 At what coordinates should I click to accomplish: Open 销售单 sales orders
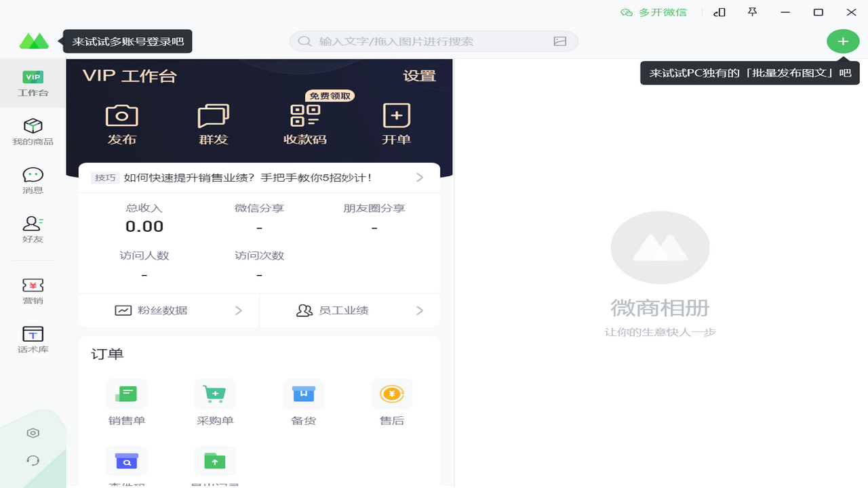pos(126,394)
